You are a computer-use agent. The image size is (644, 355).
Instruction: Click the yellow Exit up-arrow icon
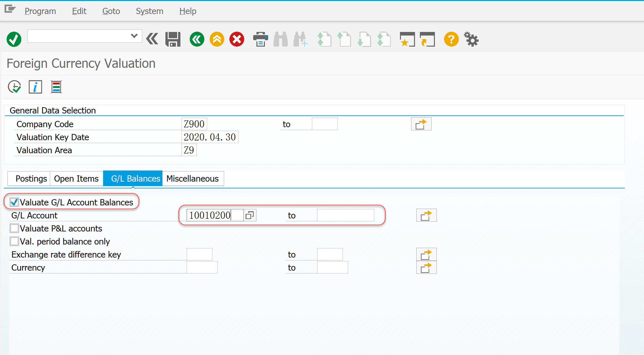coord(217,39)
